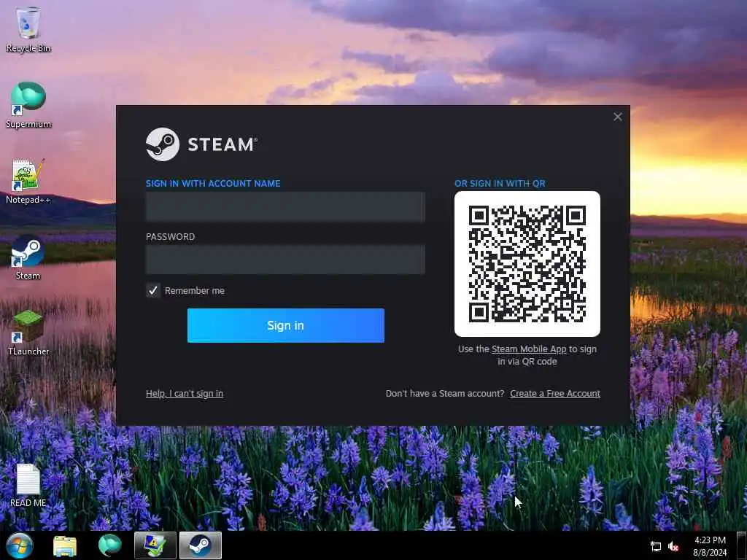Click the muted volume tray icon
This screenshot has width=747, height=560.
click(673, 547)
